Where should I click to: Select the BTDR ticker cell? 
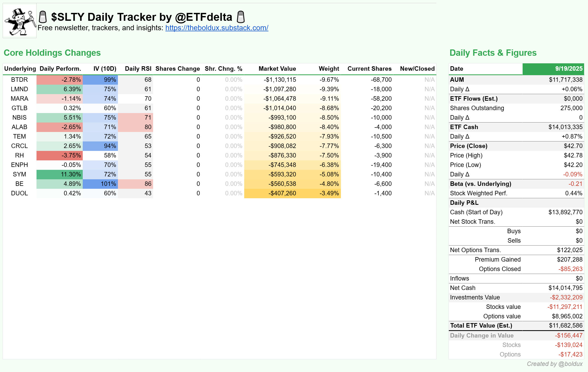tap(19, 80)
